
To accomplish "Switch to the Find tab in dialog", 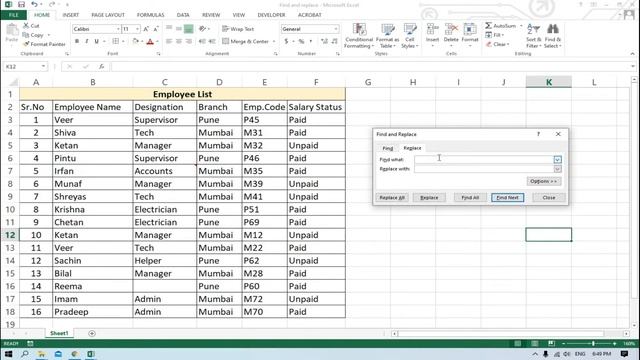I will click(388, 148).
